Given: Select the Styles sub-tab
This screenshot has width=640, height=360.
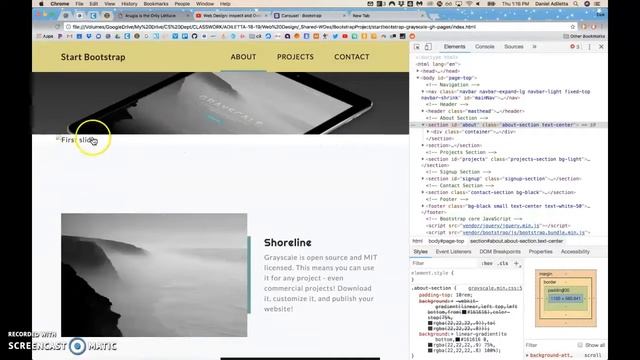Looking at the screenshot, I should (420, 252).
